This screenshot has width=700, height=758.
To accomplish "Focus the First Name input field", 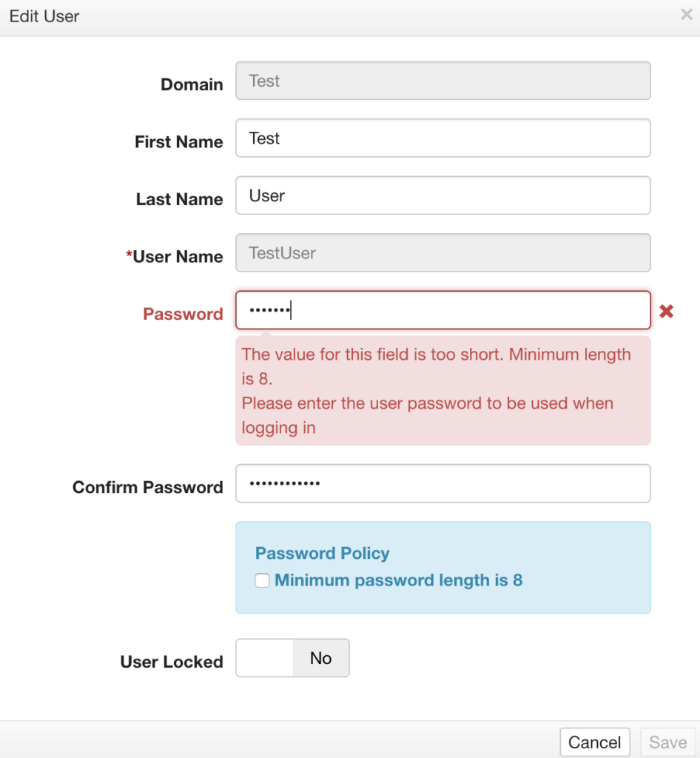I will point(443,138).
